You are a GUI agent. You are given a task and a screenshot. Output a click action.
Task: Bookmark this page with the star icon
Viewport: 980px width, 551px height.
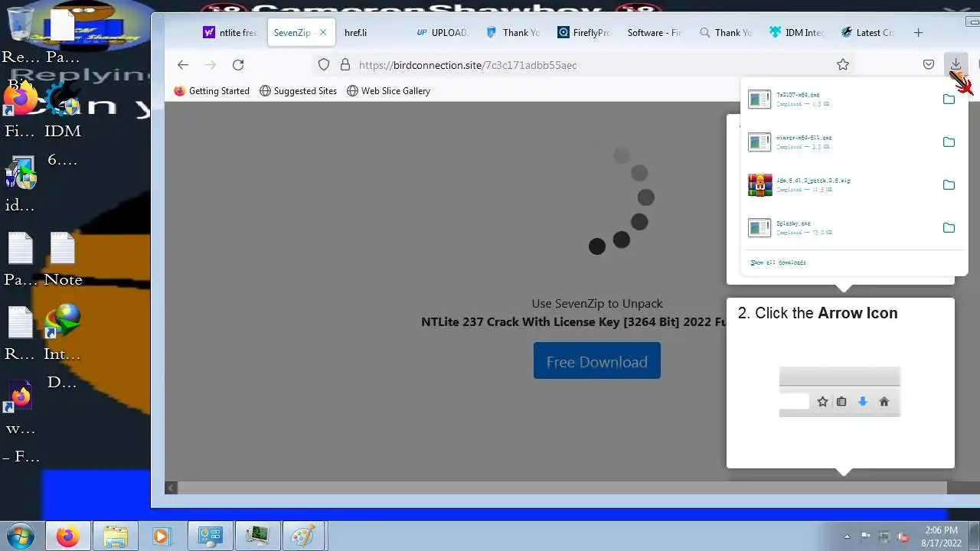pos(843,65)
